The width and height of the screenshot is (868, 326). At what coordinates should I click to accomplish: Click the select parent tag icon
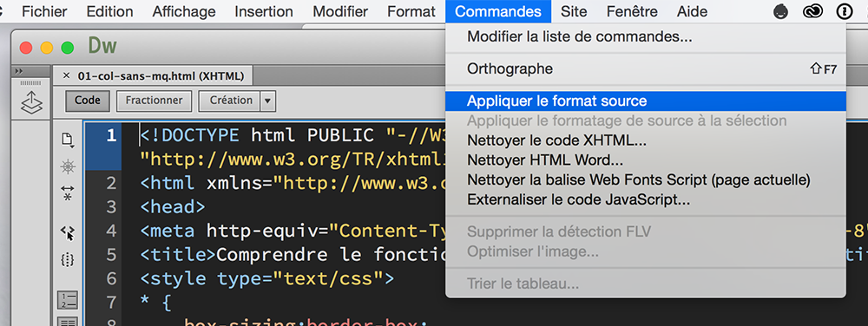click(x=68, y=232)
